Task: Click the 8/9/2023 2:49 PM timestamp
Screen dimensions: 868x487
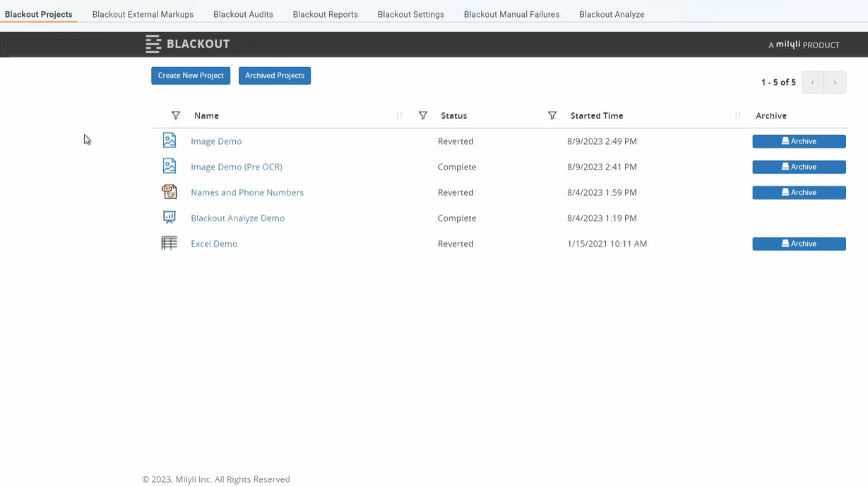Action: [602, 141]
